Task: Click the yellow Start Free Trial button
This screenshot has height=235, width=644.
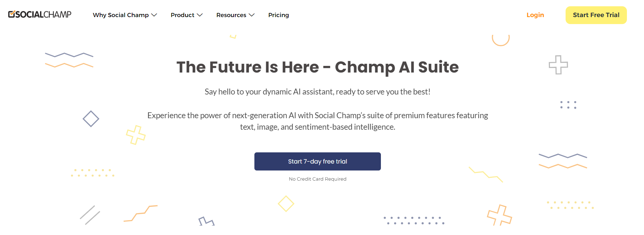Action: [x=596, y=15]
